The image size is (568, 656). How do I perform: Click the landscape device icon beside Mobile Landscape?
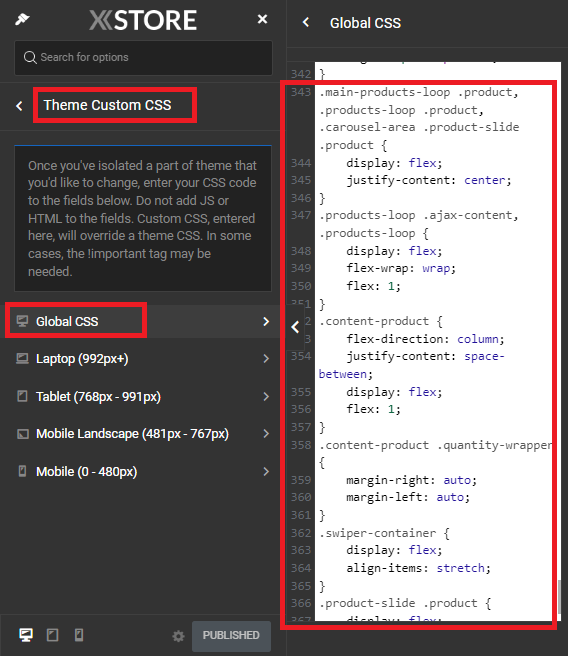click(x=23, y=434)
